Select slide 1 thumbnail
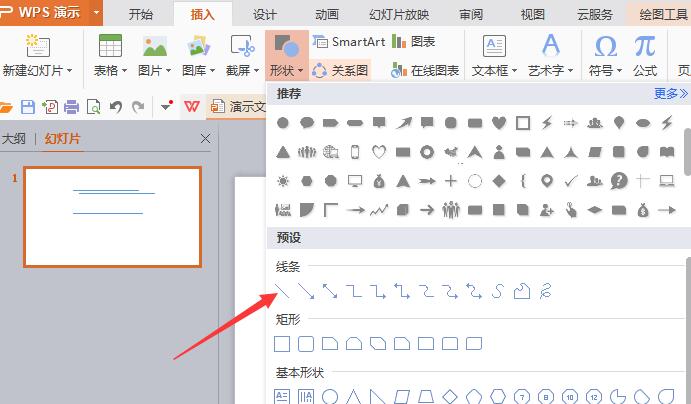Image resolution: width=691 pixels, height=404 pixels. tap(113, 217)
